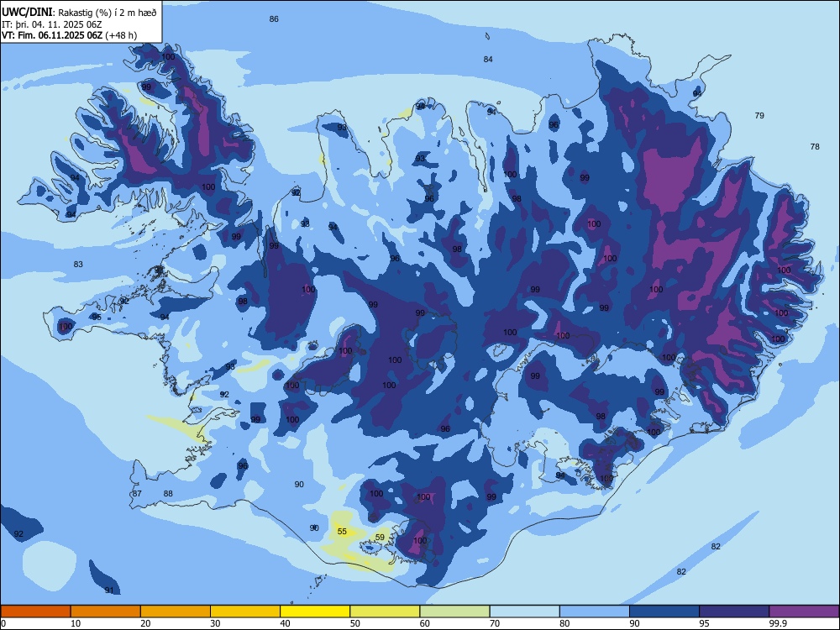Click the humidity value '55' in the yellow patch
840x630 pixels.
pyautogui.click(x=342, y=532)
